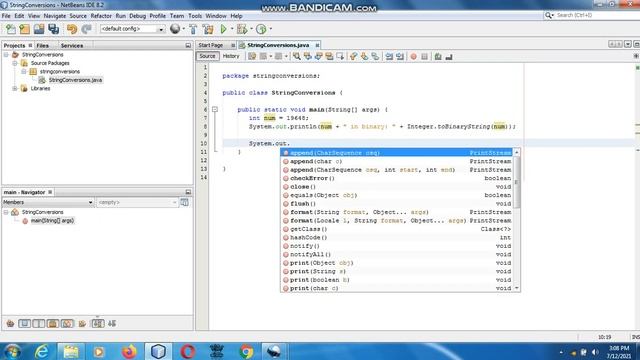Choose print(String s) from completion list
640x360 pixels.
tap(396, 271)
